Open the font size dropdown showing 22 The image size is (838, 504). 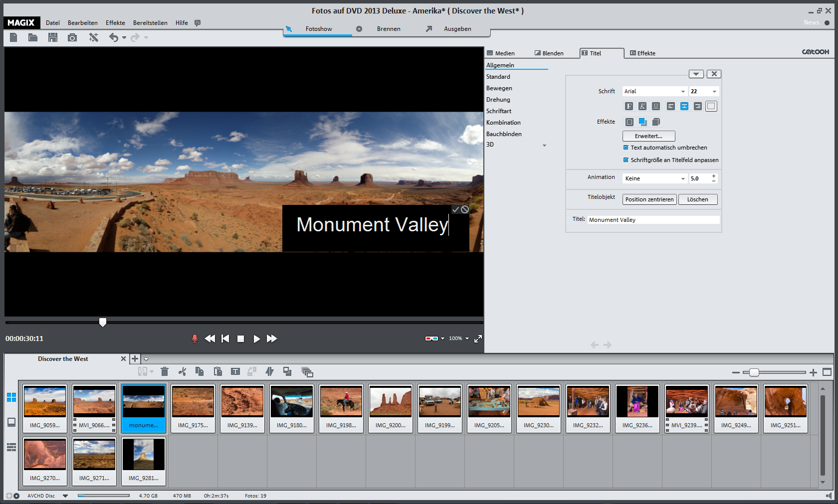click(704, 91)
